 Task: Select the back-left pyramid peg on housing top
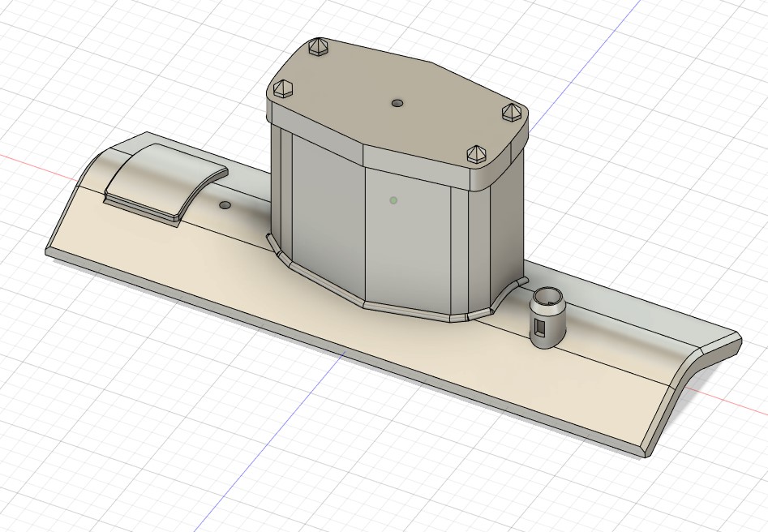(318, 47)
